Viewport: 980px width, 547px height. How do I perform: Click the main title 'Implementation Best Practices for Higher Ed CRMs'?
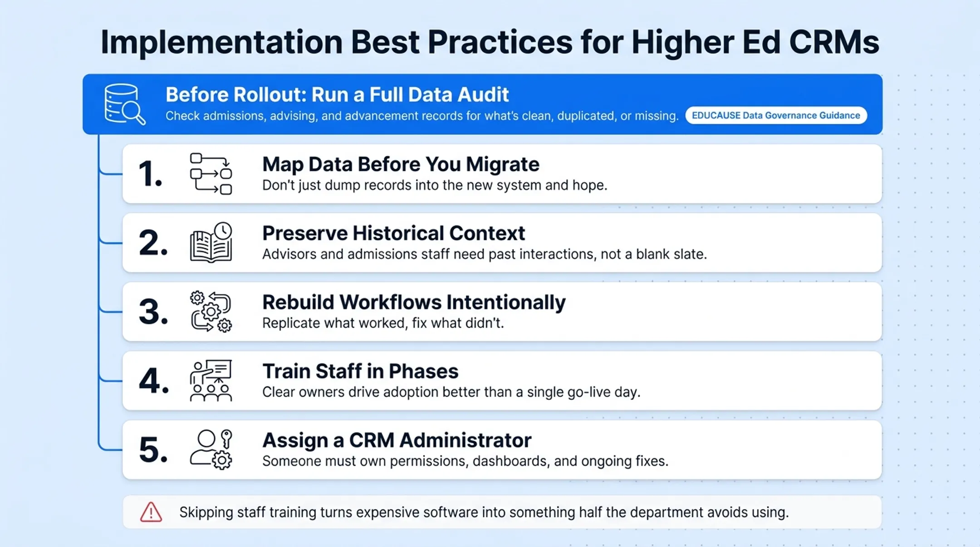coord(490,42)
